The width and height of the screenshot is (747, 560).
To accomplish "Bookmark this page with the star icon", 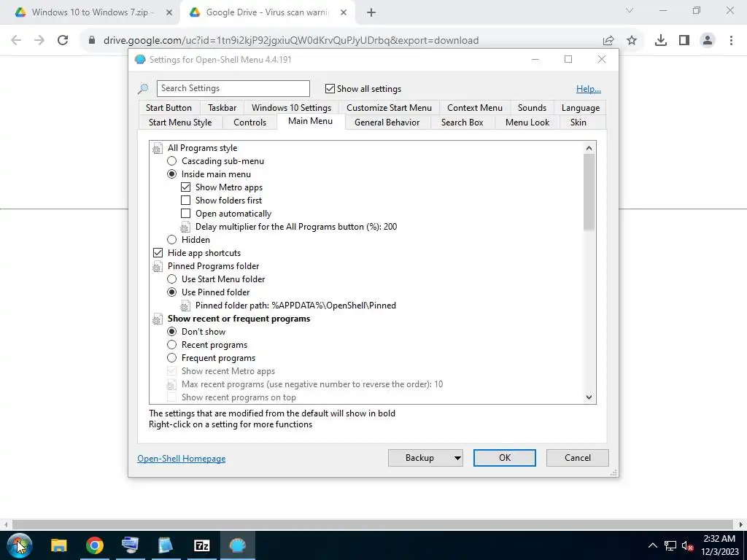I will pos(632,41).
